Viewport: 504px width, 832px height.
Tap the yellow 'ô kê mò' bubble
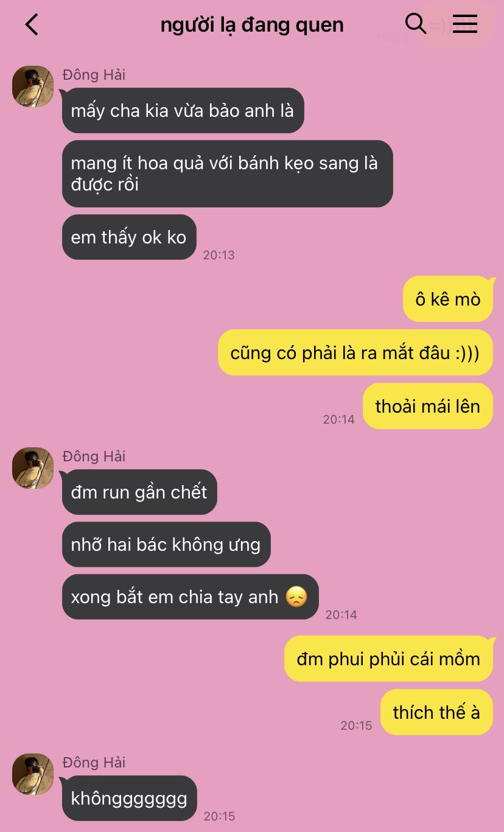447,299
